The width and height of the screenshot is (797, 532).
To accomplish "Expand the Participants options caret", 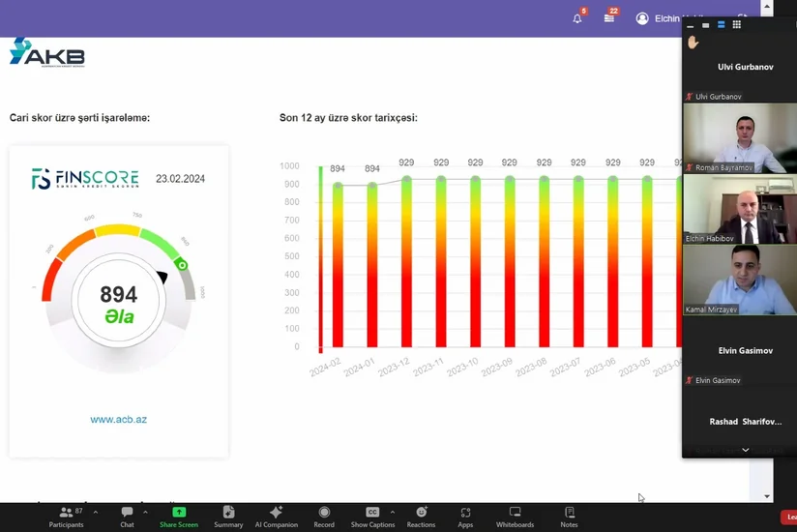I will [x=96, y=513].
